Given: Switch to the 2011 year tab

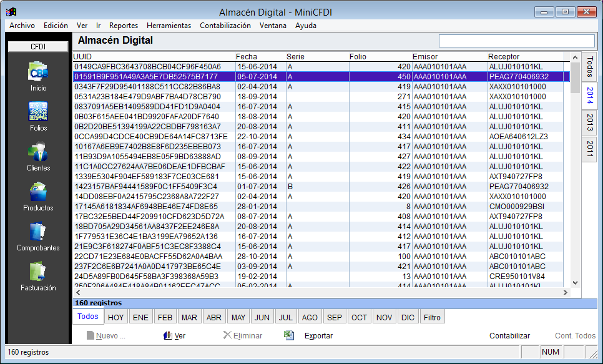Looking at the screenshot, I should pos(589,149).
